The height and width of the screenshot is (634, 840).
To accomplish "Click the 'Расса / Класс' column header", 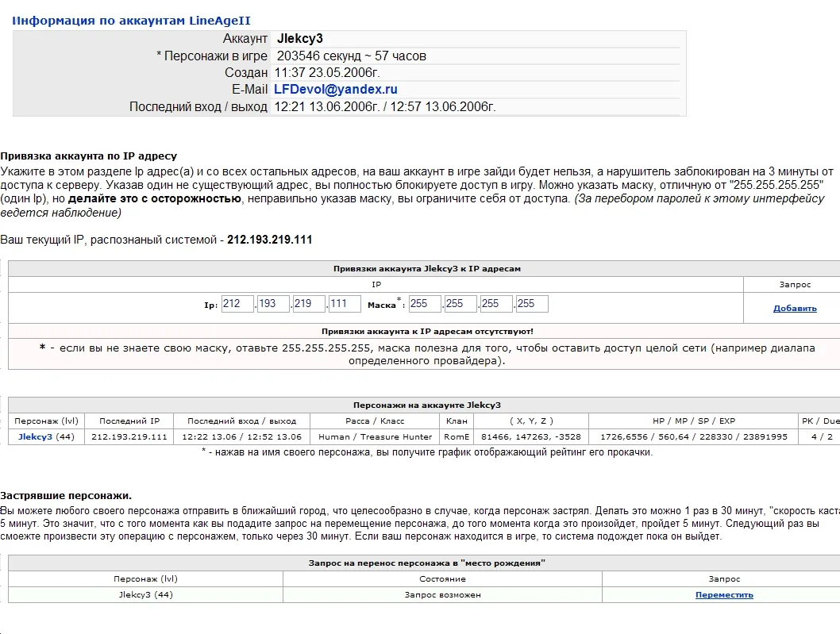I will [375, 421].
